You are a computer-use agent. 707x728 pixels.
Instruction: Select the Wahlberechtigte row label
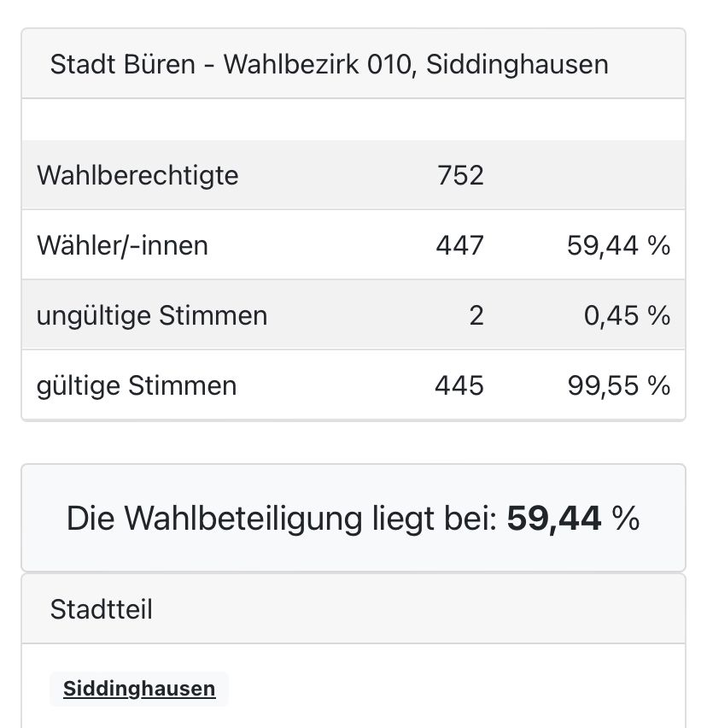point(137,176)
